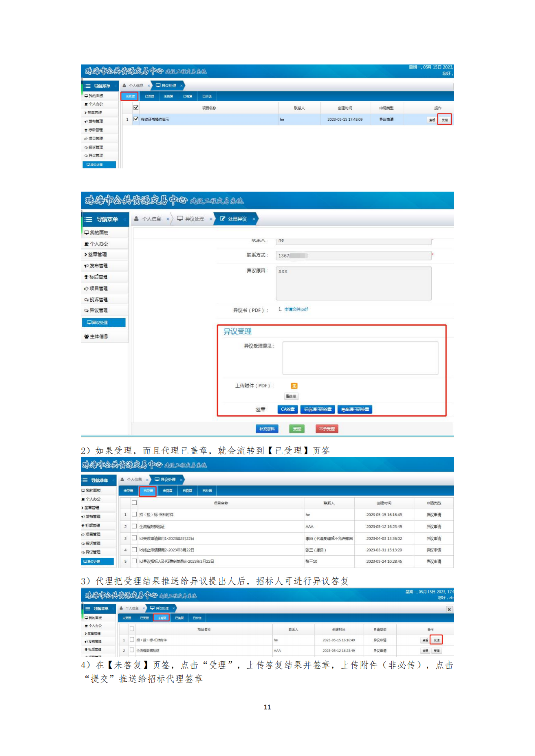Click the timestamp 2023-05-15 17:48:09
The height and width of the screenshot is (756, 535).
(x=345, y=119)
